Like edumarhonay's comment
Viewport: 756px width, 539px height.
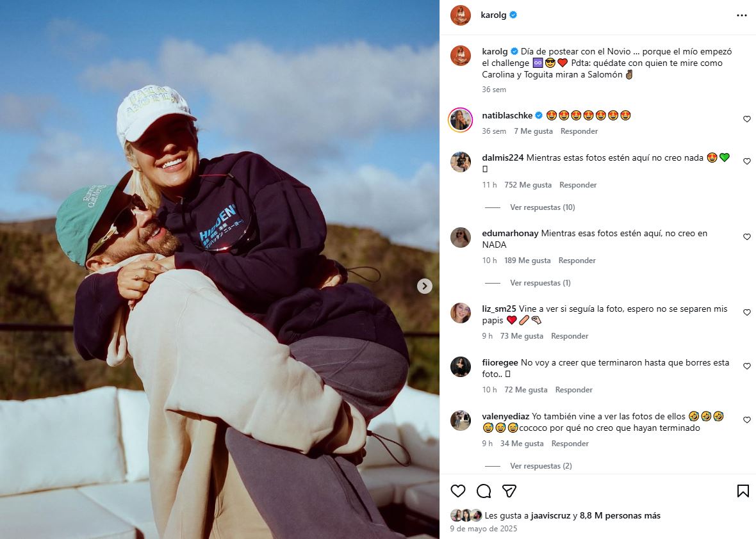746,237
